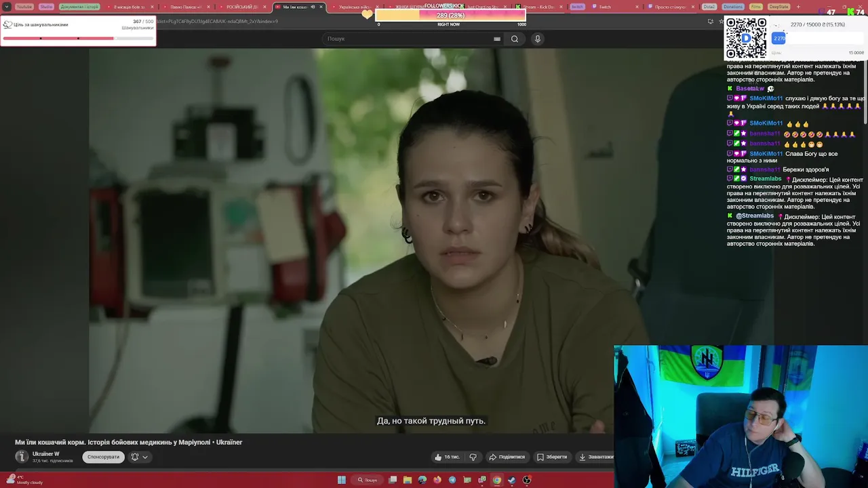Open the Ukraïner W channel name link
The width and height of the screenshot is (868, 488).
(x=45, y=454)
